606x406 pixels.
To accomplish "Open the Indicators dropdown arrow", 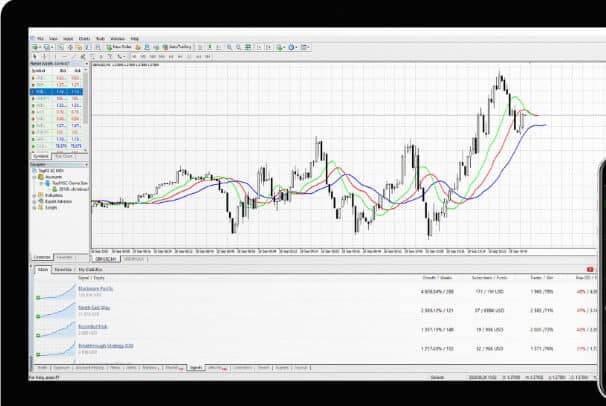I will [284, 47].
